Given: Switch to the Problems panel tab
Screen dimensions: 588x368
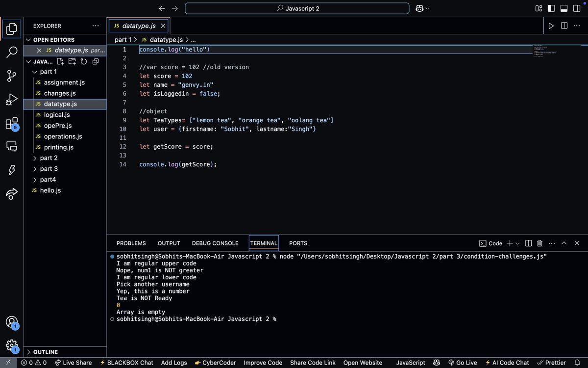Looking at the screenshot, I should point(131,243).
